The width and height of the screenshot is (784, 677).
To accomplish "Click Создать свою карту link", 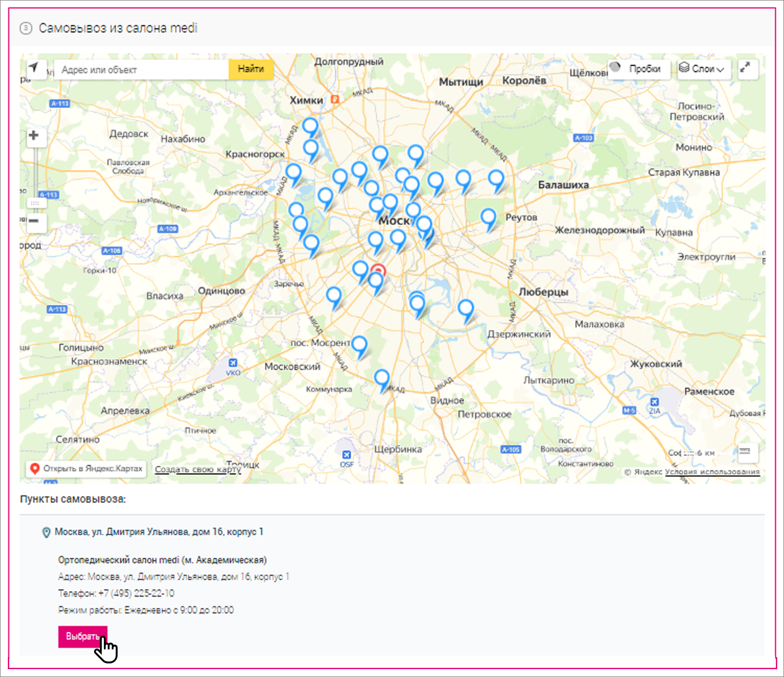I will click(198, 469).
